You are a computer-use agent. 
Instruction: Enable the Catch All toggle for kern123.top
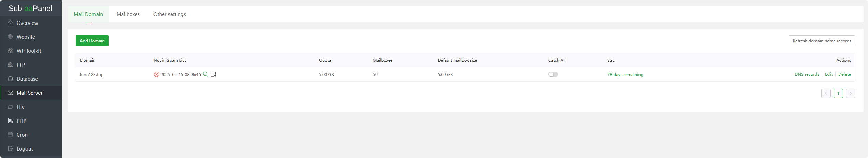(x=553, y=74)
